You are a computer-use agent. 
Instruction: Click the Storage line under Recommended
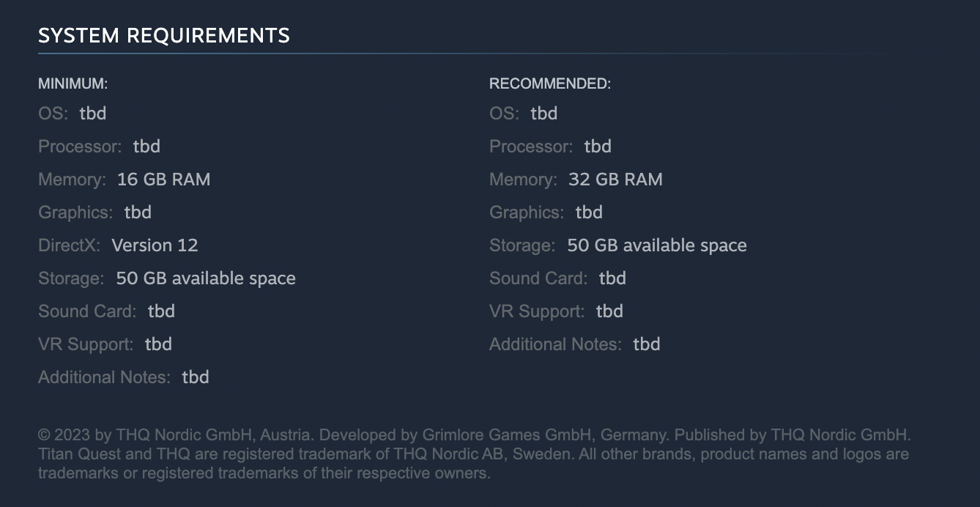[x=618, y=245]
